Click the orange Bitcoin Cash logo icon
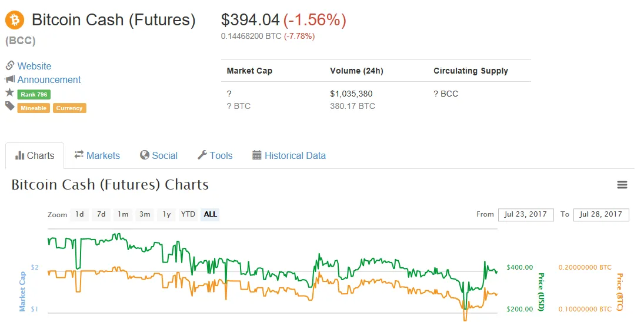This screenshot has width=644, height=322. [x=15, y=20]
